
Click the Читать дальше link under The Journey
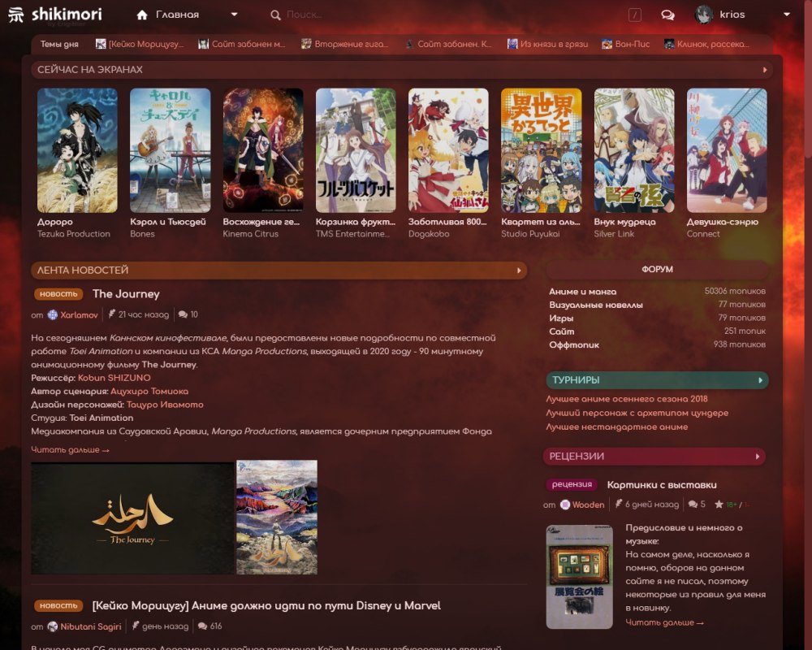tap(70, 450)
